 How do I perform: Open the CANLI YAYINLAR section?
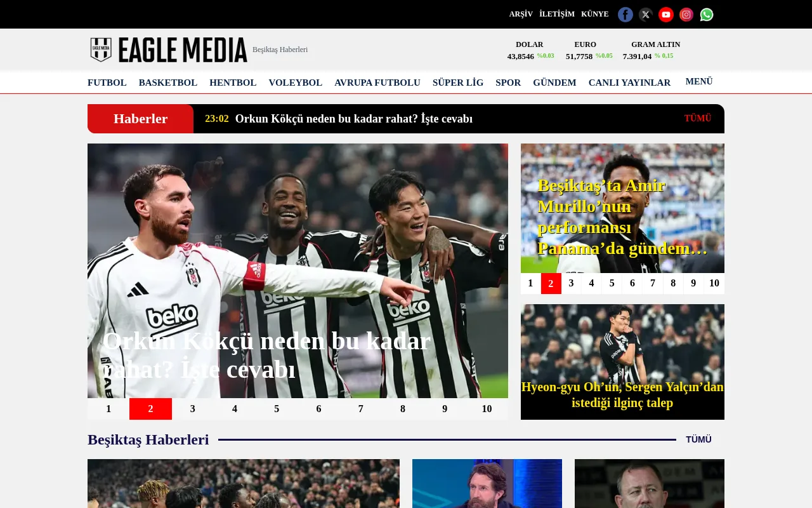pyautogui.click(x=629, y=83)
